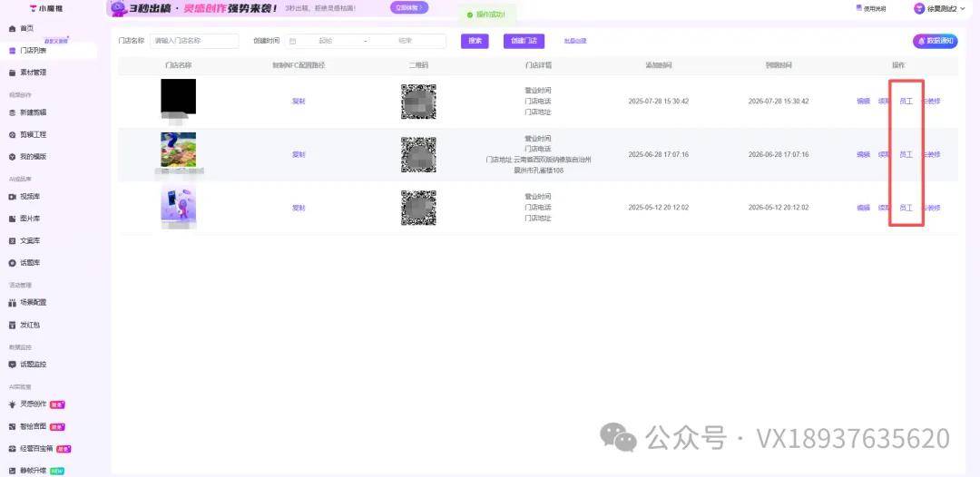Click the 创建门店 create store button

[x=524, y=41]
